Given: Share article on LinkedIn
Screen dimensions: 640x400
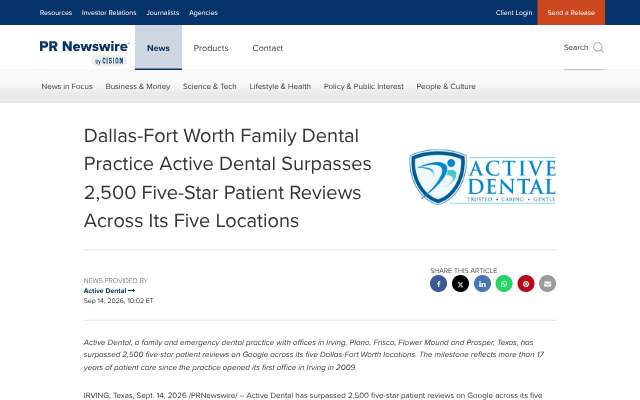Looking at the screenshot, I should (482, 284).
